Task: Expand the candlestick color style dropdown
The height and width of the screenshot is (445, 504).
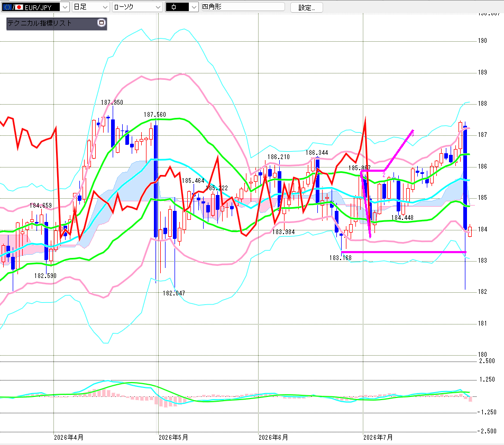Action: pos(194,7)
